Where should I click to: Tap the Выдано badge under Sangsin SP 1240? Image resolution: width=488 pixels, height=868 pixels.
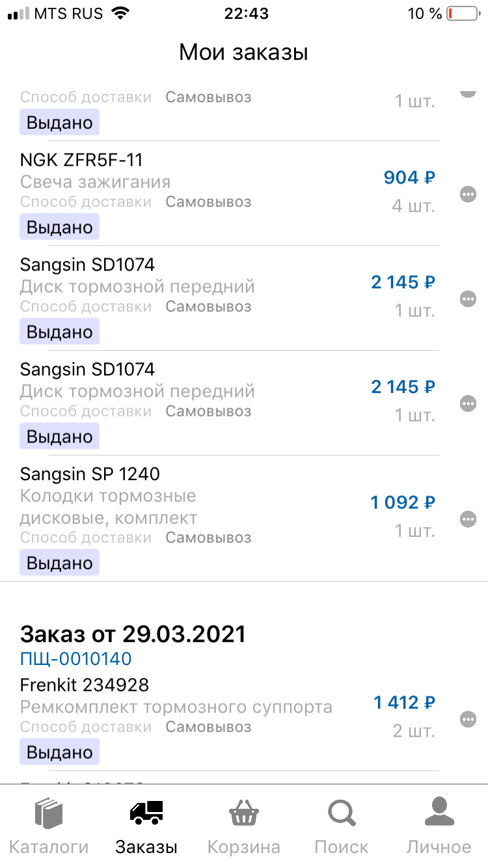point(60,563)
